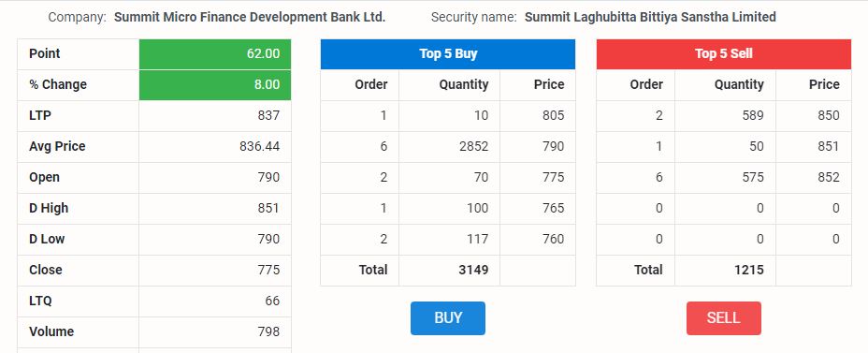Click the % Change value 8.00
This screenshot has width=868, height=353.
pyautogui.click(x=268, y=85)
